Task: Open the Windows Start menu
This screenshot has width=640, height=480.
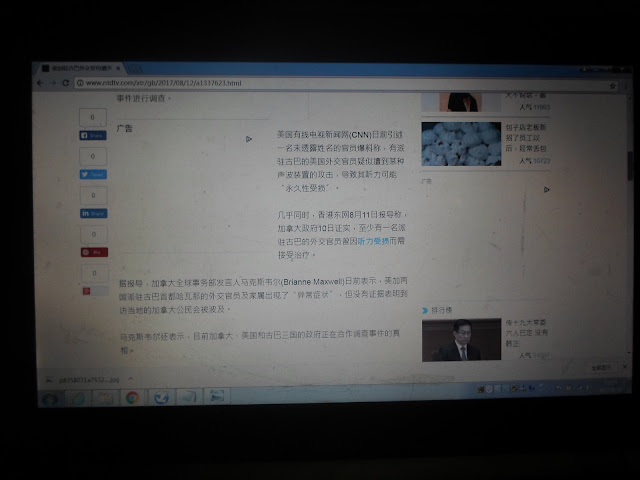Action: pyautogui.click(x=51, y=399)
